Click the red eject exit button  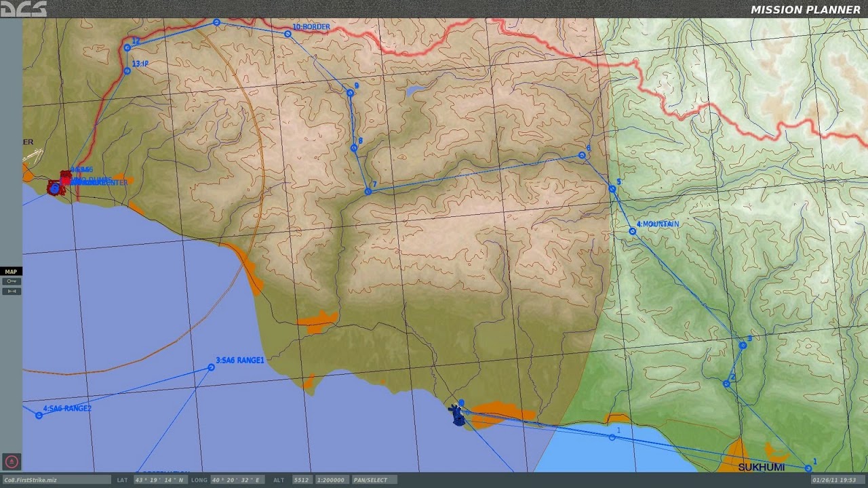coord(12,462)
